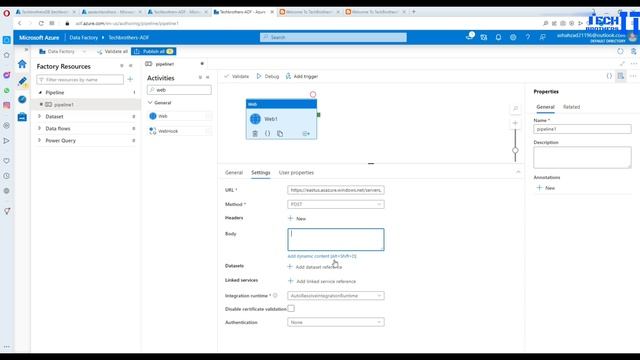Viewport: 640px width, 360px height.
Task: Toggle the Properties pane icon
Action: pyautogui.click(x=621, y=76)
